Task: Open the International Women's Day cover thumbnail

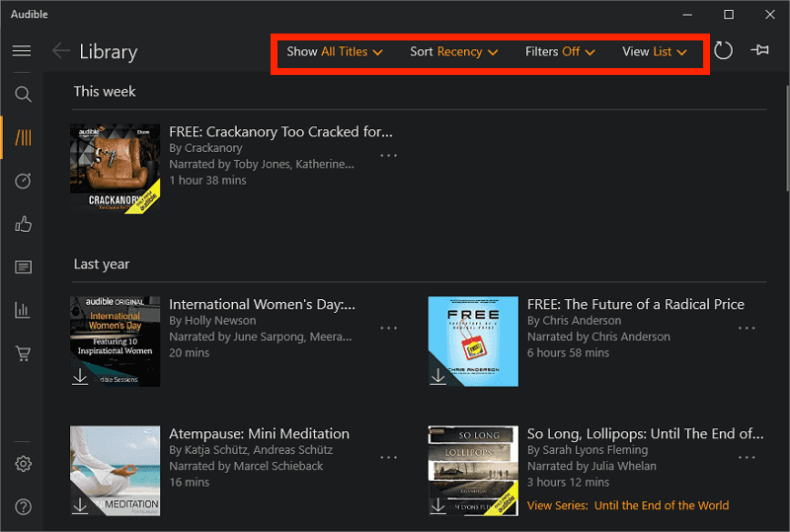Action: pyautogui.click(x=115, y=342)
